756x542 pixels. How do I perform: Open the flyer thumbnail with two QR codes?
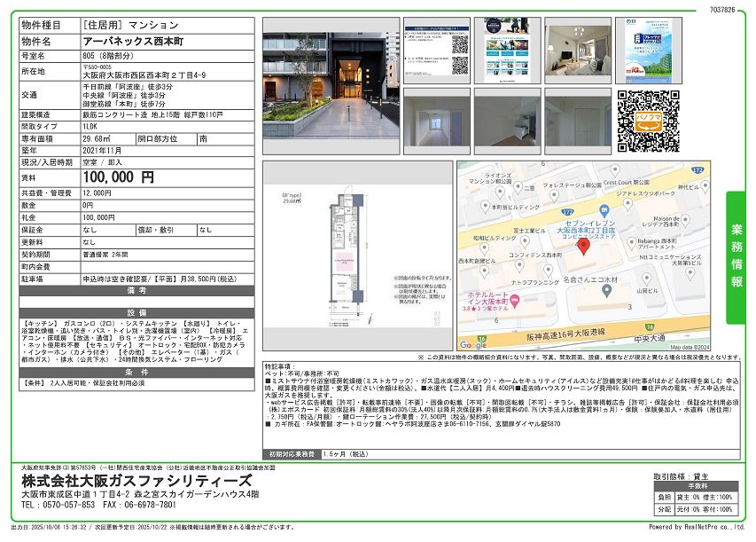click(x=436, y=51)
